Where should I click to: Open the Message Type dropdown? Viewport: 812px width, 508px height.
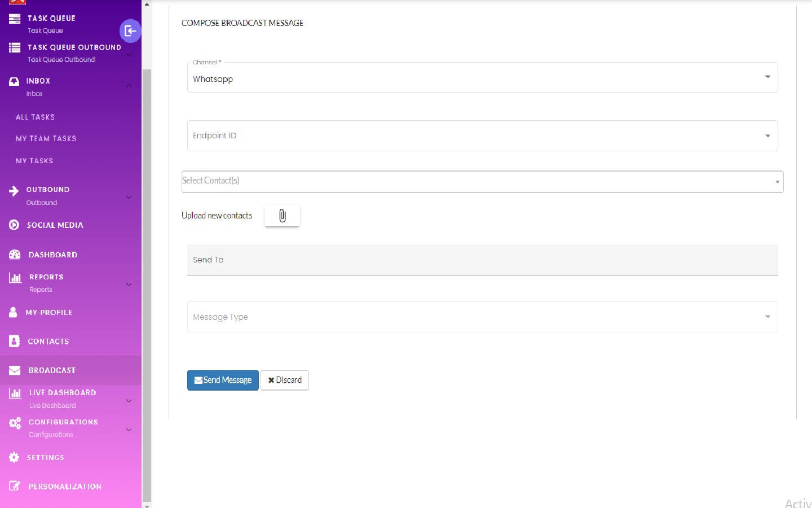pyautogui.click(x=482, y=317)
